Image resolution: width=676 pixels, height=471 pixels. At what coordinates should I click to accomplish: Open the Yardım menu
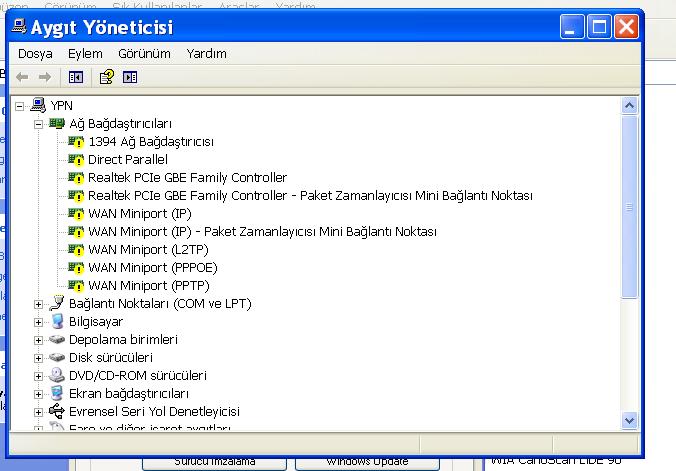click(x=207, y=54)
